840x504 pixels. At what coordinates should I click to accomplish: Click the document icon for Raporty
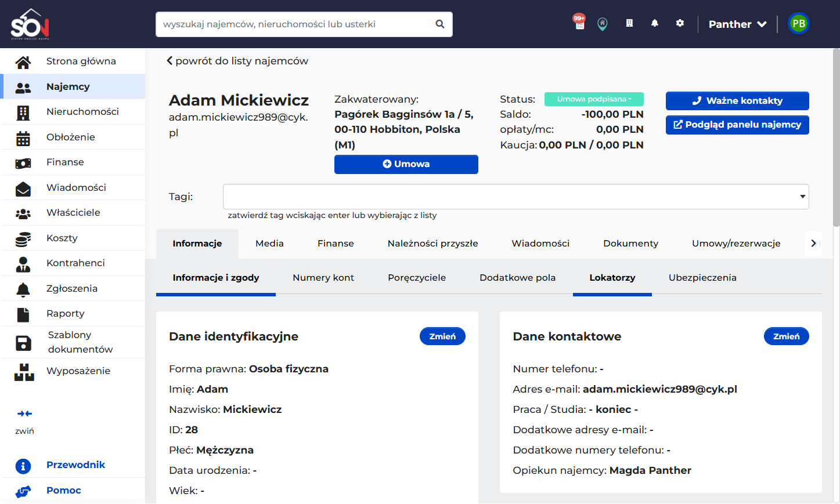[23, 314]
